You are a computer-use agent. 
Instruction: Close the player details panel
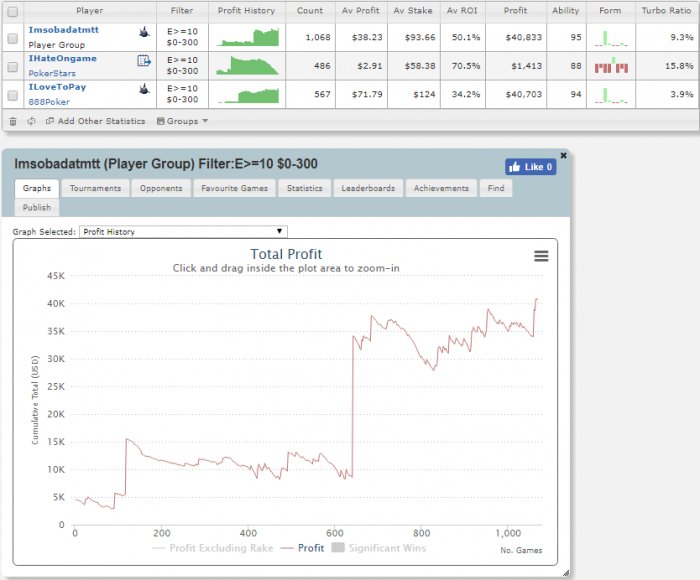coord(563,155)
